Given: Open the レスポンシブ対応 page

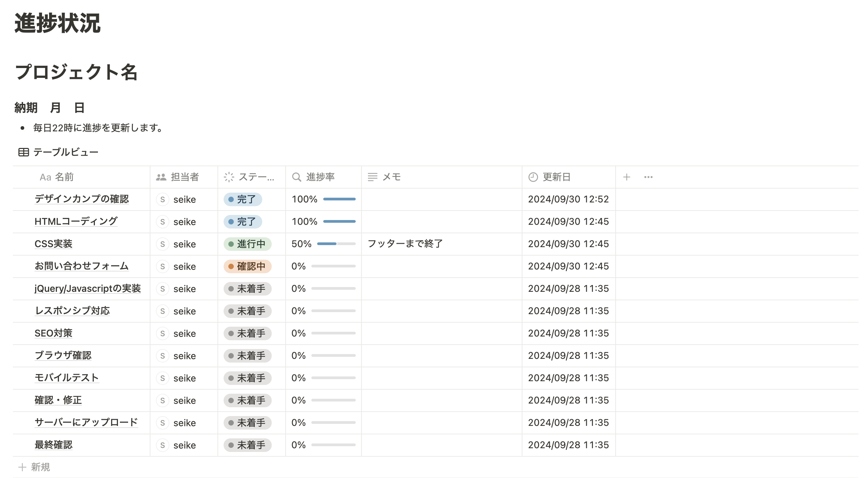Looking at the screenshot, I should (72, 310).
